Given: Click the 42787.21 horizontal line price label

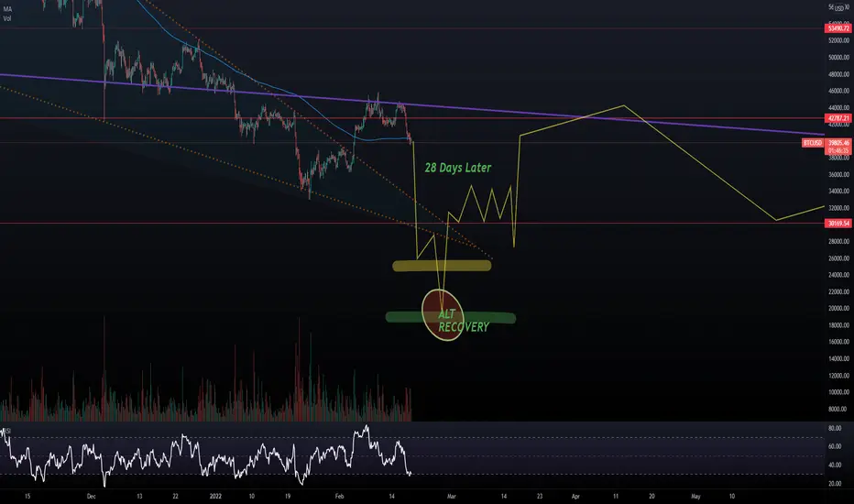Looking at the screenshot, I should click(838, 118).
